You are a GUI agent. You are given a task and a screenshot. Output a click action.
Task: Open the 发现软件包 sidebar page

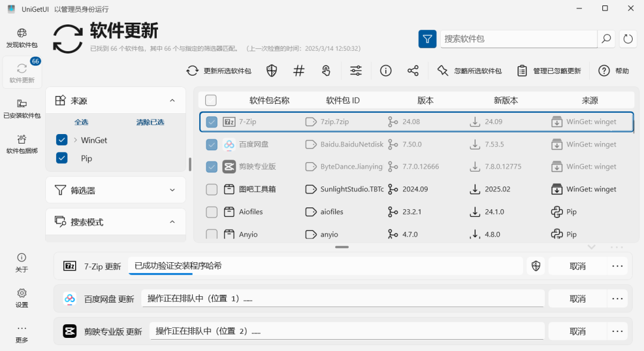click(22, 38)
